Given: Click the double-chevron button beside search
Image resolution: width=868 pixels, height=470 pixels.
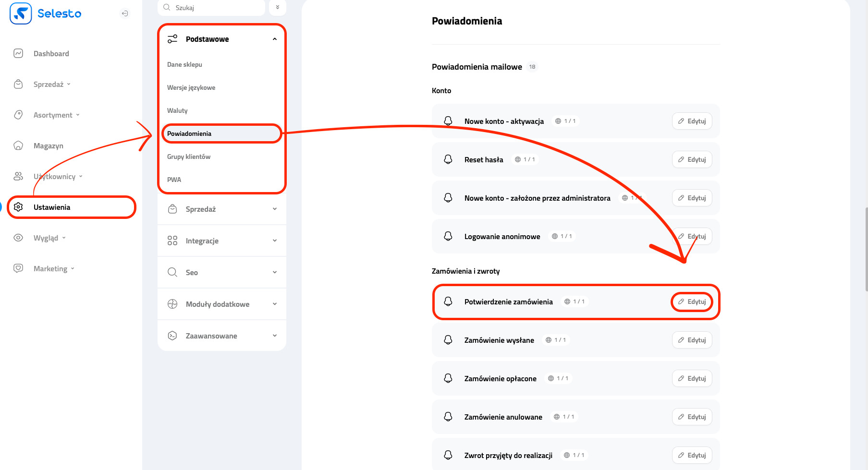Looking at the screenshot, I should tap(278, 7).
